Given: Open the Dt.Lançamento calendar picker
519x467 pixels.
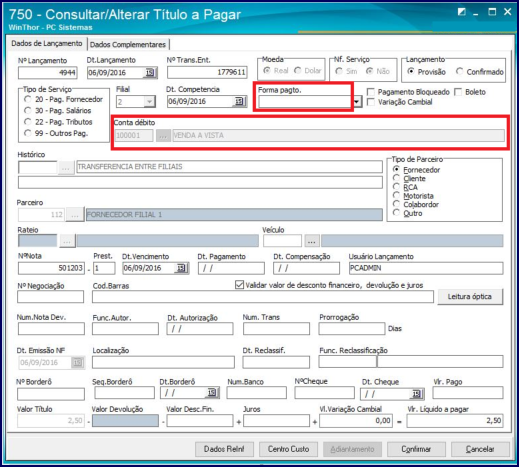Looking at the screenshot, I should coord(150,73).
